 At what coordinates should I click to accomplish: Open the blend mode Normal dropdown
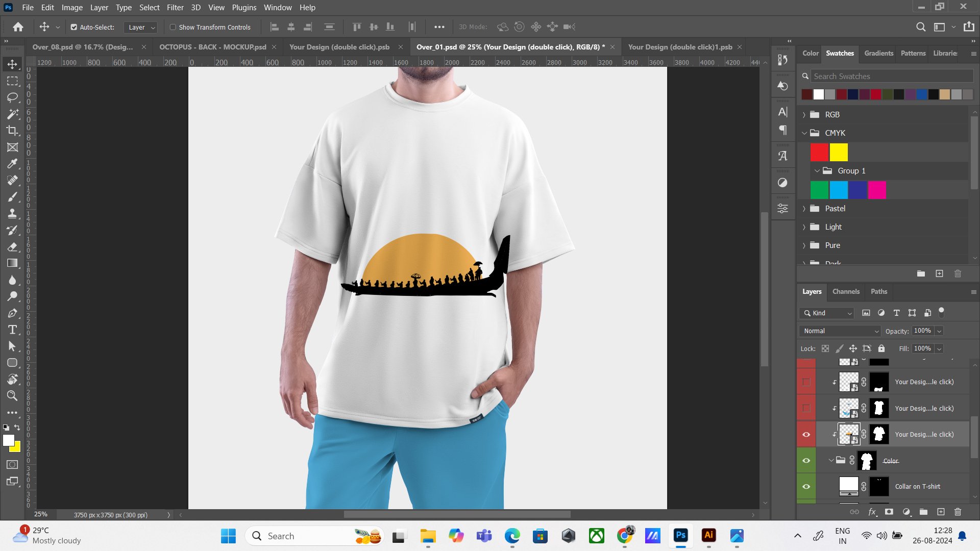click(x=840, y=331)
